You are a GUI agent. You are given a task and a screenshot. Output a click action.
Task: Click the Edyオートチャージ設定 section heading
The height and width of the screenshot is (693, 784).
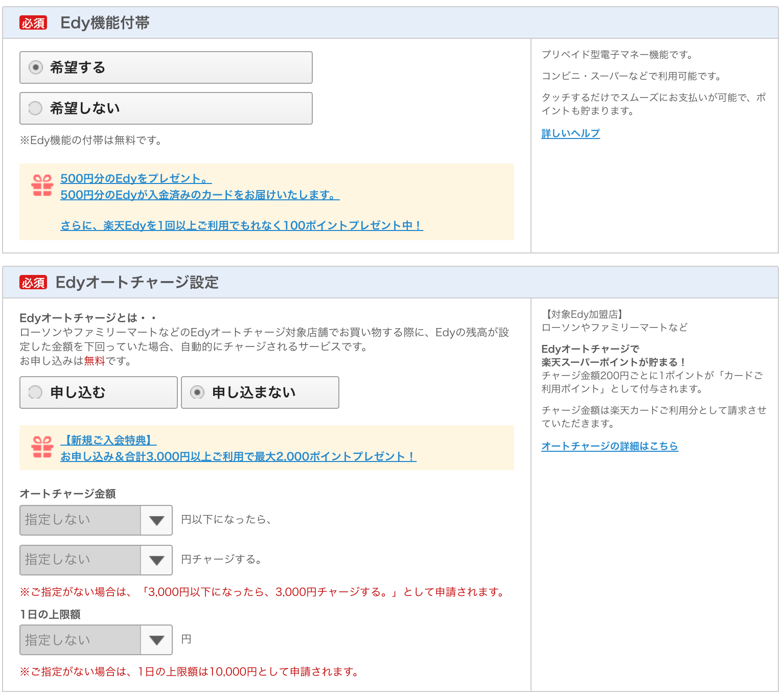[x=137, y=283]
